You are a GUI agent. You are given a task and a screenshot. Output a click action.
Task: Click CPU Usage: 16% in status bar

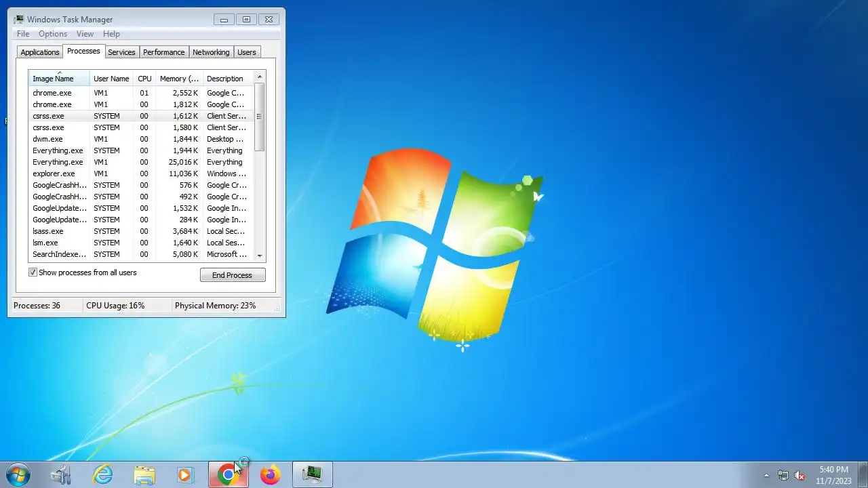[x=115, y=306]
